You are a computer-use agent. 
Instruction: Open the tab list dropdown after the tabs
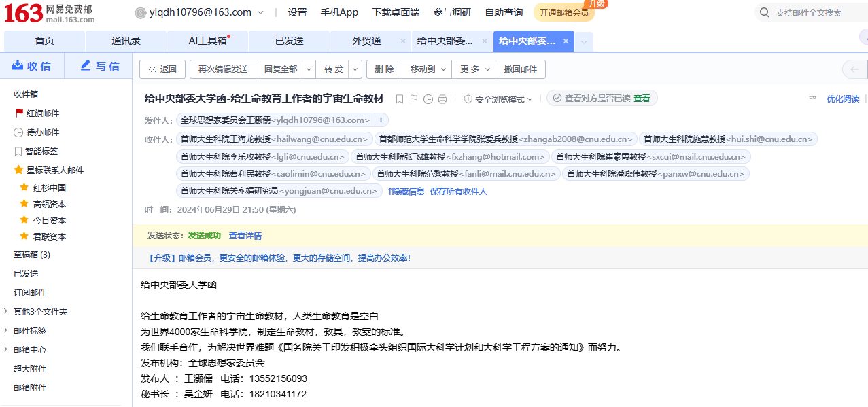point(584,42)
